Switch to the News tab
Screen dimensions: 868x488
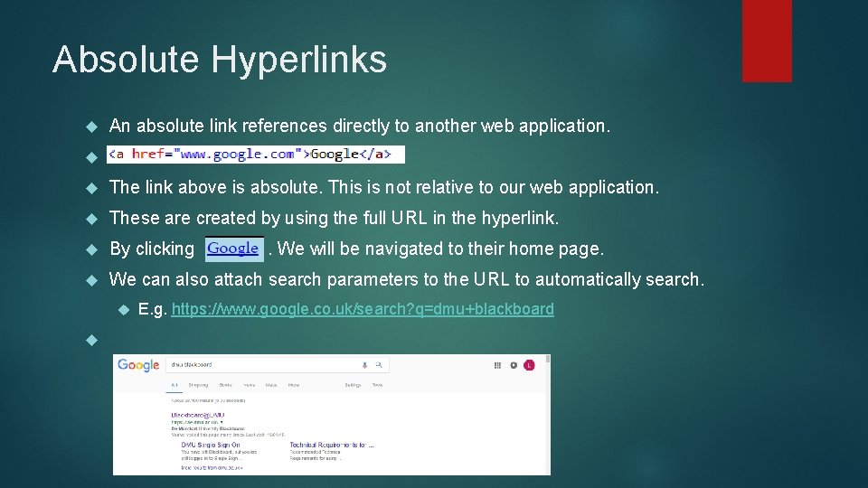tap(250, 385)
